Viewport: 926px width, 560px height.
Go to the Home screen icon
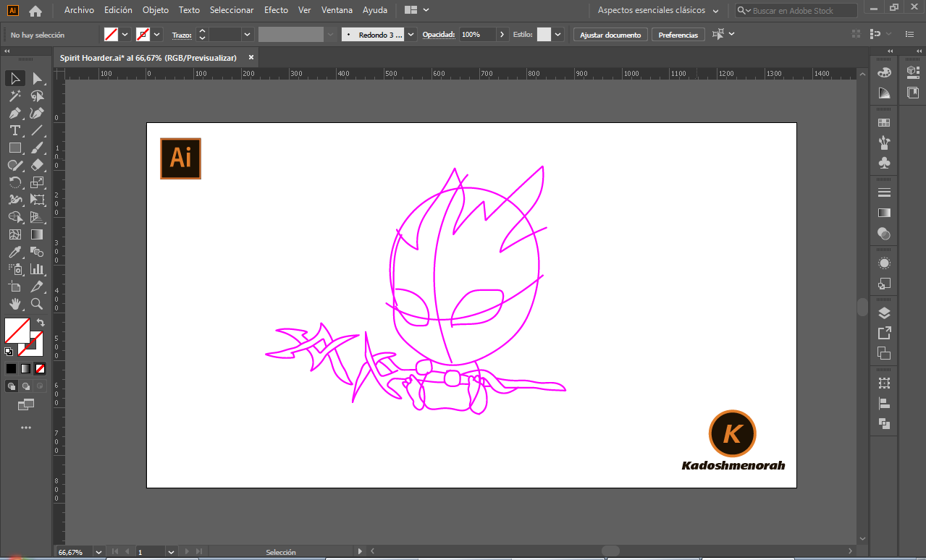point(35,11)
